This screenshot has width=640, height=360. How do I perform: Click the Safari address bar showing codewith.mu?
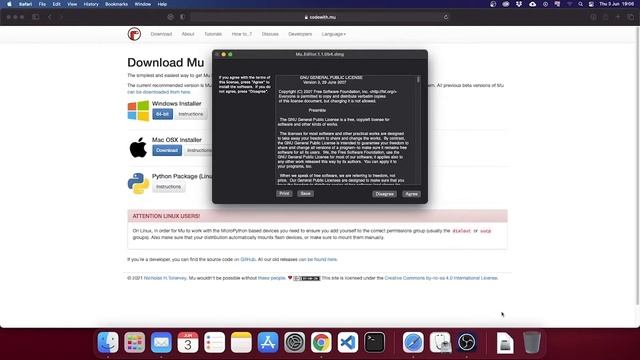[x=320, y=17]
